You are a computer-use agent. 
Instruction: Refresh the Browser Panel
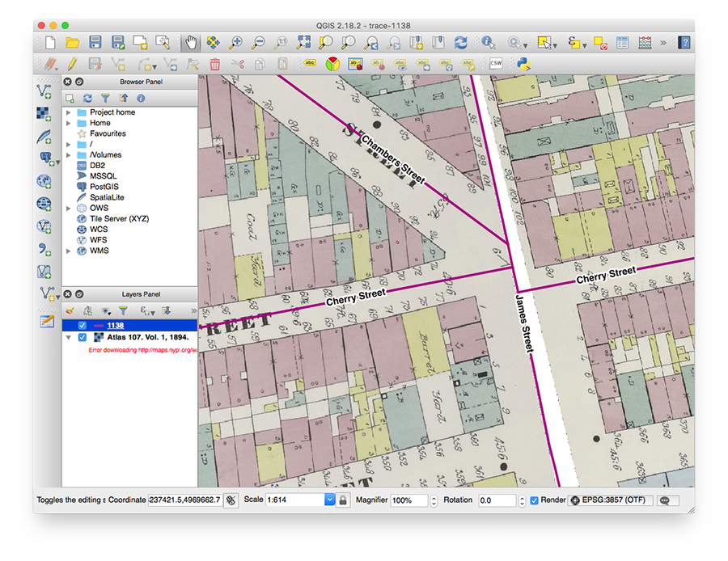87,98
